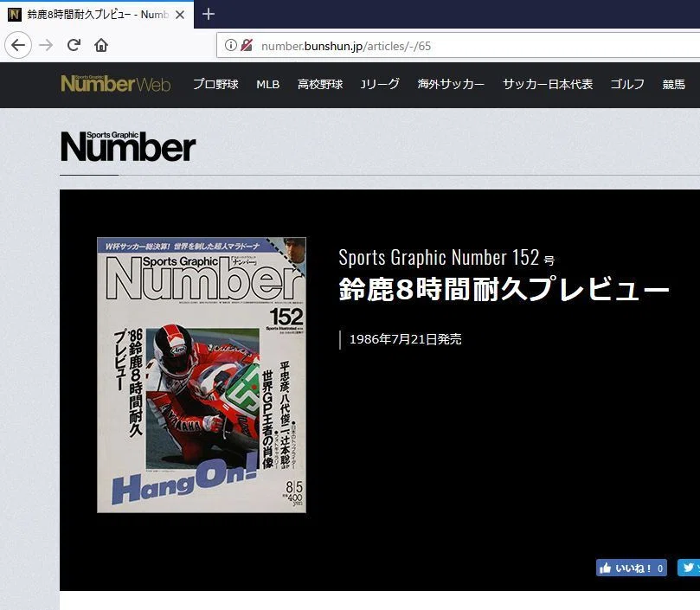Show site information via the info icon

coord(230,45)
